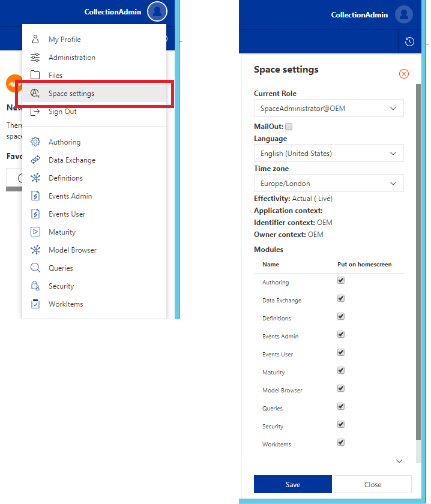Click 'Authoring' row name in Modules table
The width and height of the screenshot is (431, 504).
click(276, 282)
